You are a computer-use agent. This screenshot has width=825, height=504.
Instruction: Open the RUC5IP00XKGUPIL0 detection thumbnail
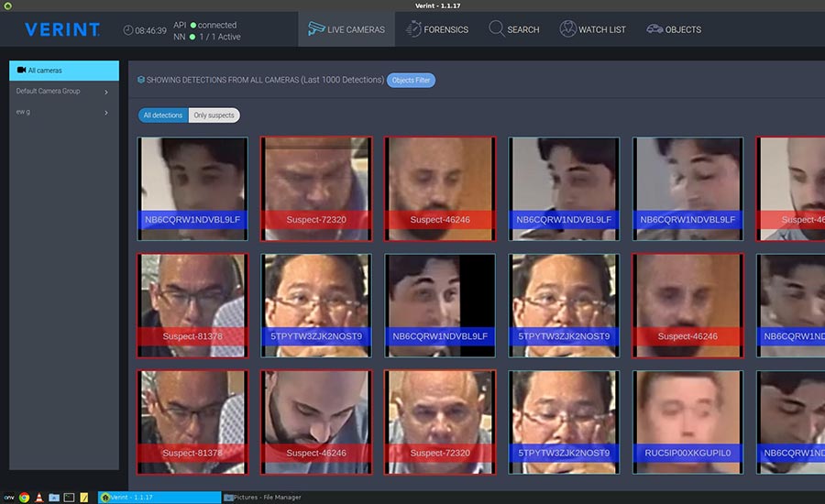pos(688,422)
